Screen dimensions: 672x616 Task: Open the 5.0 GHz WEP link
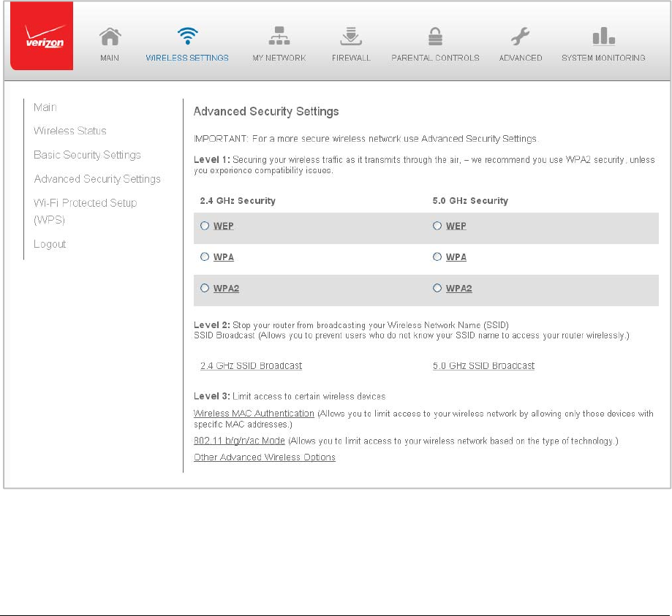456,227
